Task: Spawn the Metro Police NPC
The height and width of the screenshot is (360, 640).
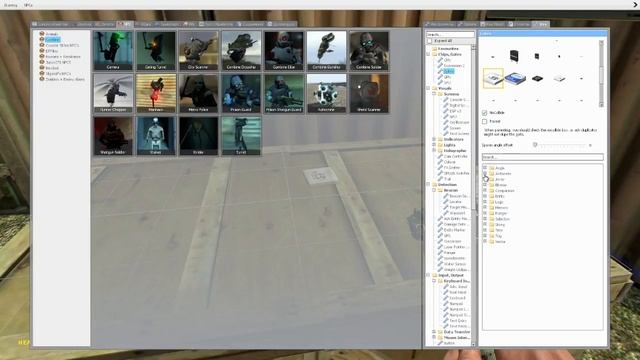Action: [x=198, y=93]
